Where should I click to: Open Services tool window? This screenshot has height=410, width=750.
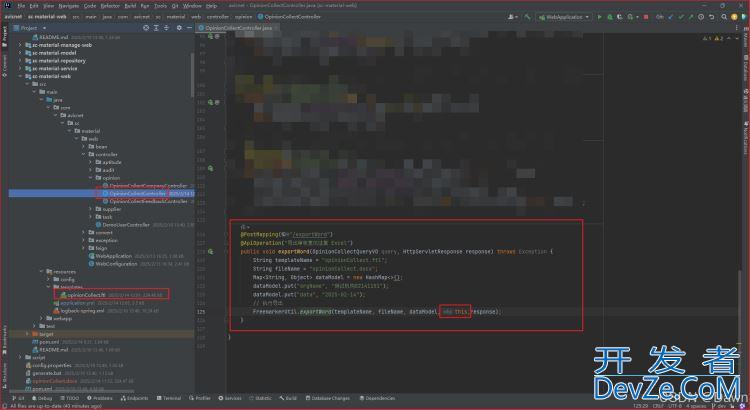(230, 398)
